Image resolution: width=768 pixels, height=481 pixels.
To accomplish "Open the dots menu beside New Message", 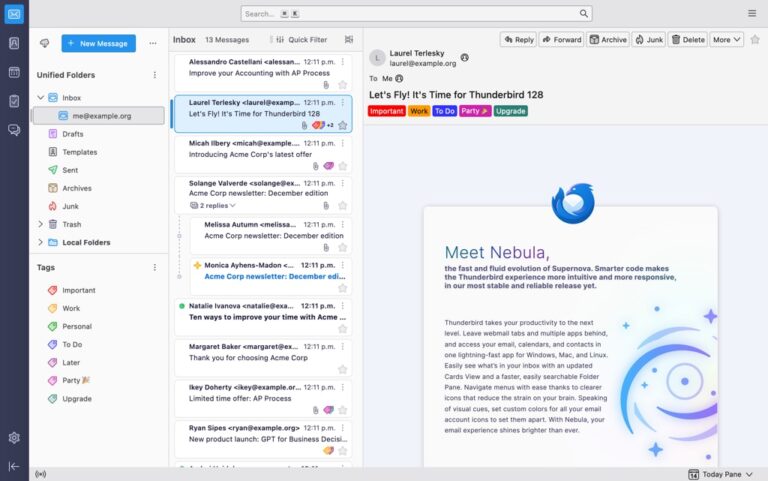I will [x=153, y=44].
